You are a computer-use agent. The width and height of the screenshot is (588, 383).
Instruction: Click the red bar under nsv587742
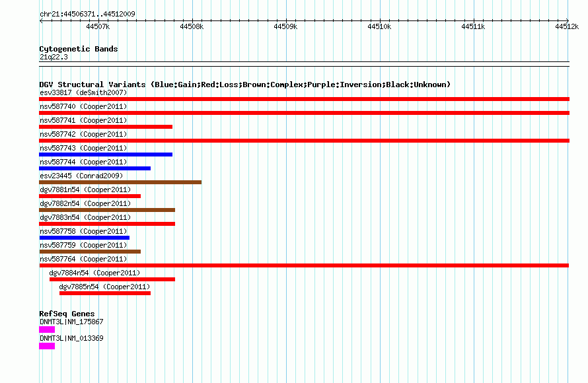[304, 141]
